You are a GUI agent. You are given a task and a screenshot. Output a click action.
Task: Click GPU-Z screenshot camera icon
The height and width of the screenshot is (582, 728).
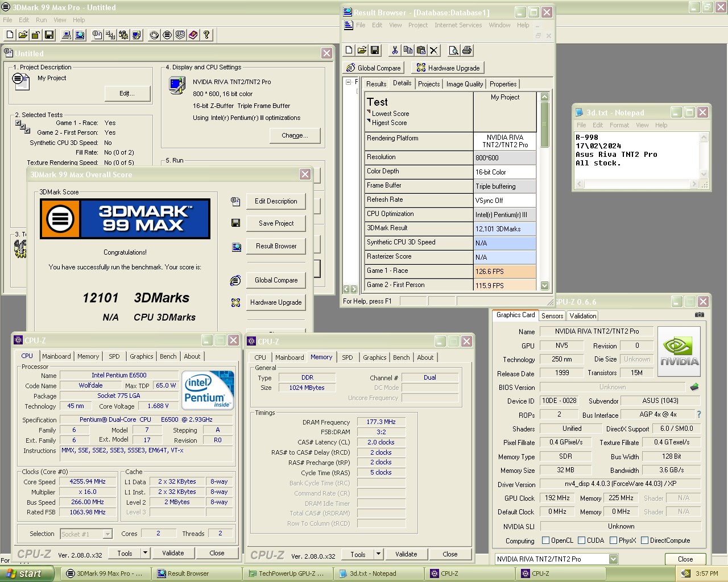[x=700, y=315]
